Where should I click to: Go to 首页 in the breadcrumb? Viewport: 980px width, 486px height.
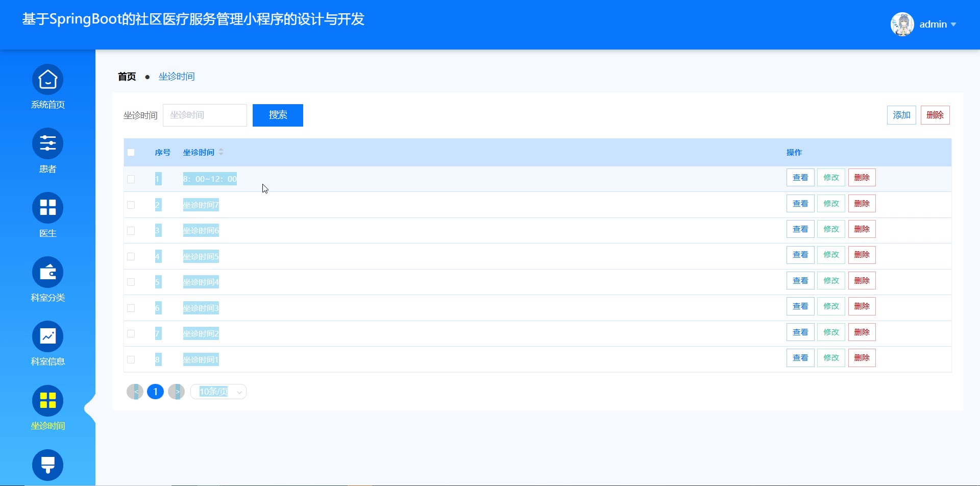[x=127, y=77]
